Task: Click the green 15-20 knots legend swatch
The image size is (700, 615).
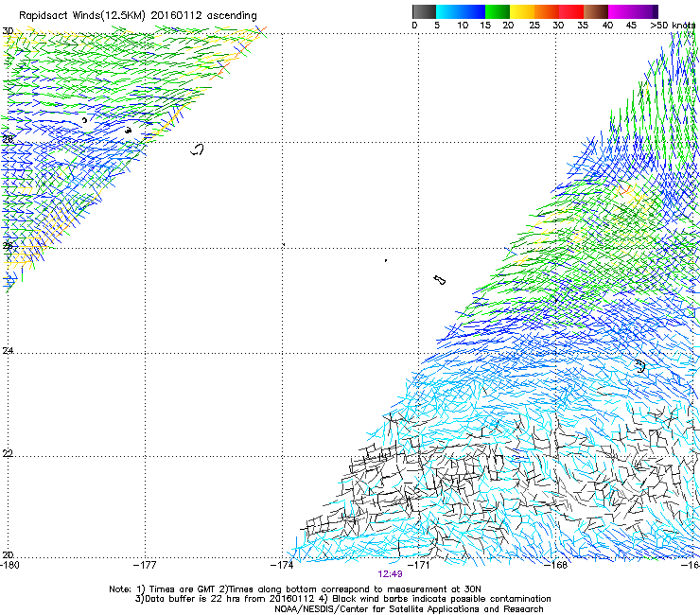Action: click(498, 11)
